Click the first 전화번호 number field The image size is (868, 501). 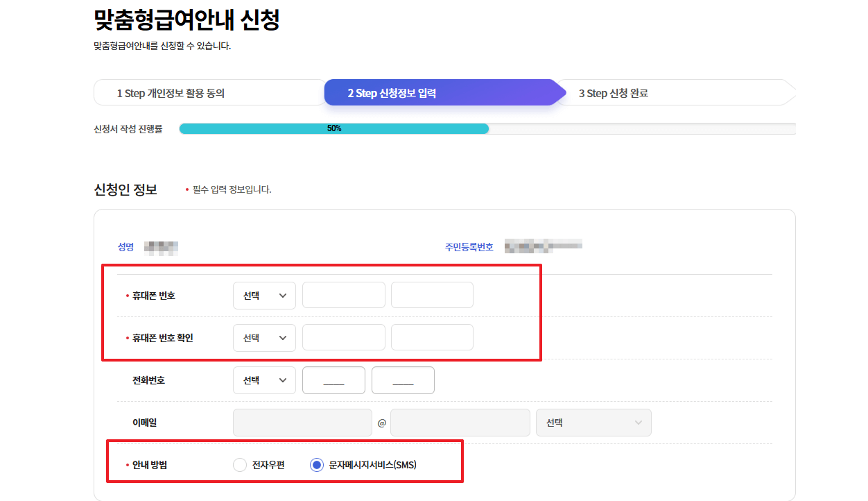pos(333,380)
